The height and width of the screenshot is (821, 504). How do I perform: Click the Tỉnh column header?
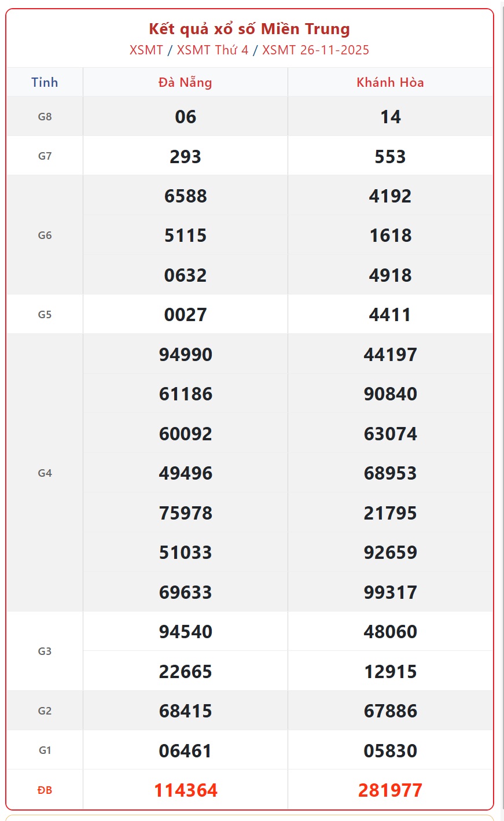pyautogui.click(x=45, y=82)
